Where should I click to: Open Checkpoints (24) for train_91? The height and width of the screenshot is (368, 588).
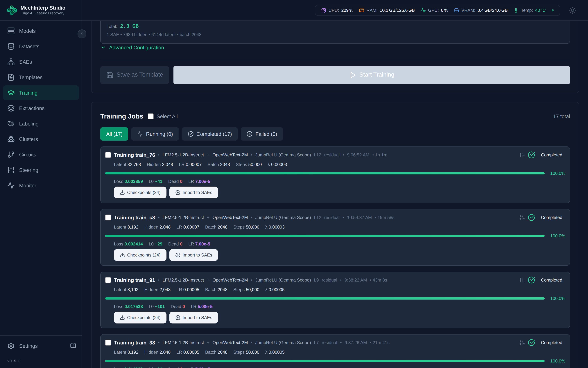(140, 318)
